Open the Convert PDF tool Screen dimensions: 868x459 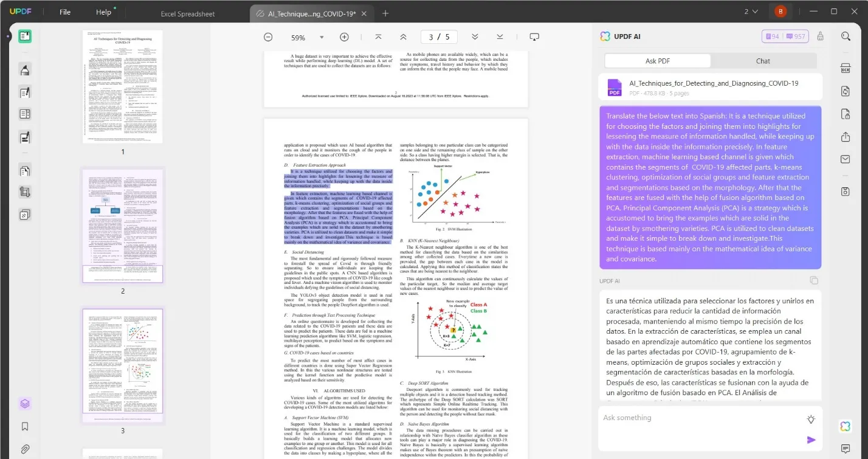click(x=846, y=91)
